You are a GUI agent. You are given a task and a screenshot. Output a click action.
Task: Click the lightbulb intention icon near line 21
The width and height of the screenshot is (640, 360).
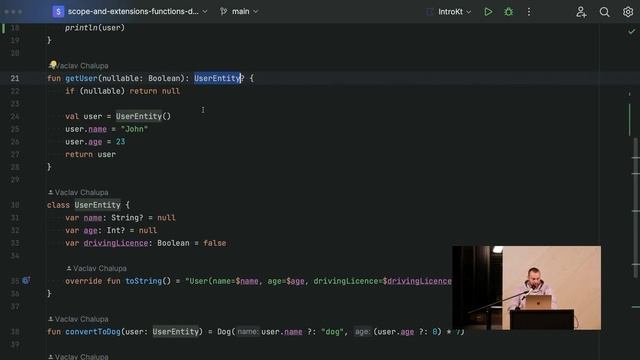[x=52, y=64]
